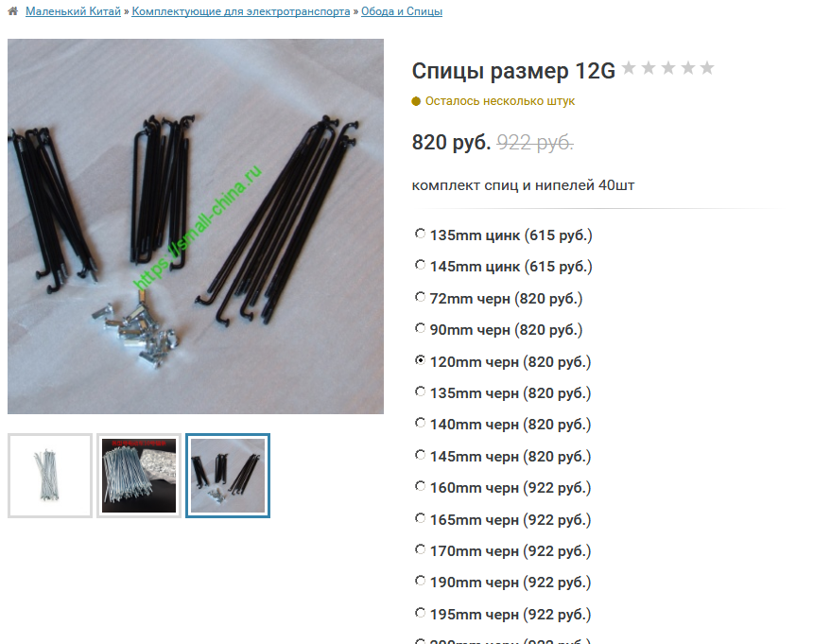Click the selected black spokes thumbnail
This screenshot has width=831, height=644.
click(x=228, y=476)
